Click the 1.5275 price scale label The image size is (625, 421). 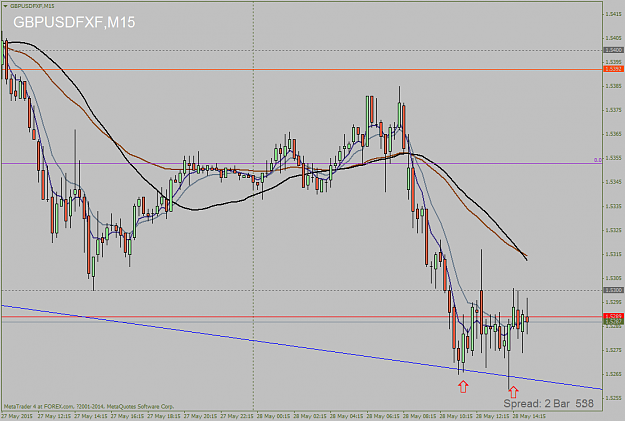pos(613,350)
